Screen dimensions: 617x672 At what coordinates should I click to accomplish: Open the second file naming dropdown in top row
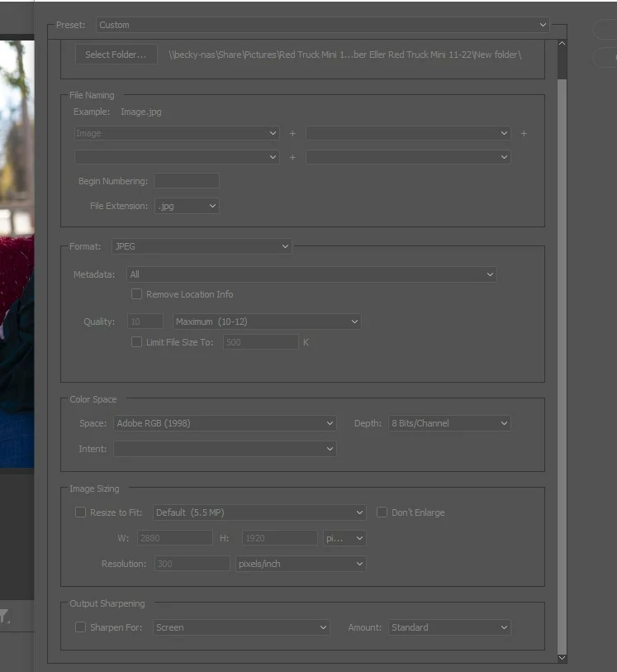[x=408, y=133]
